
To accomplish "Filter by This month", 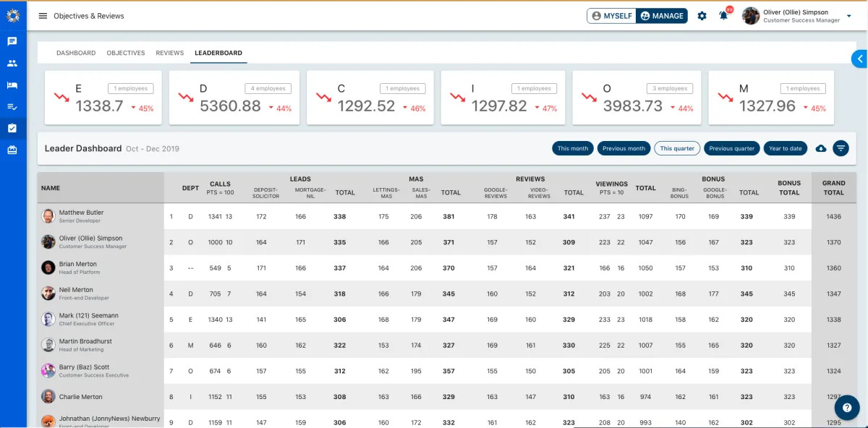I will point(573,148).
